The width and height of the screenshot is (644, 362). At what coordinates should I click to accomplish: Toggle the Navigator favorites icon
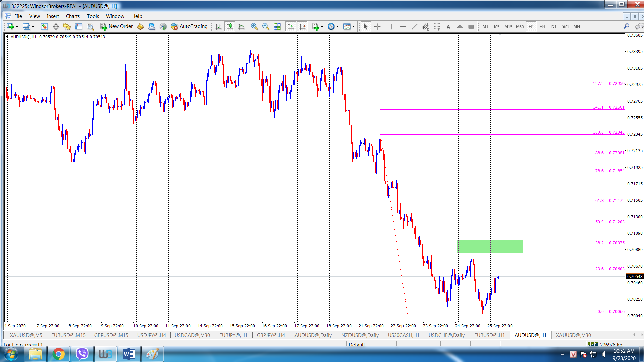67,26
